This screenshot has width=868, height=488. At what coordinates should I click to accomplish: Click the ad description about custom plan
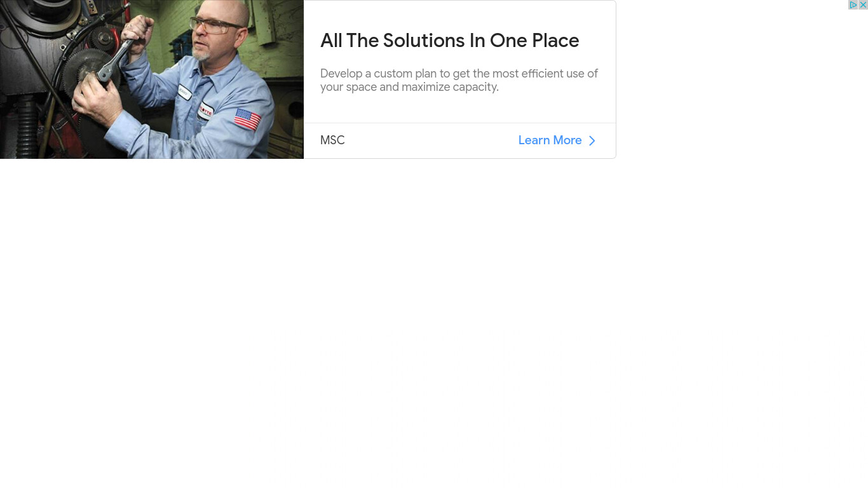tap(459, 80)
